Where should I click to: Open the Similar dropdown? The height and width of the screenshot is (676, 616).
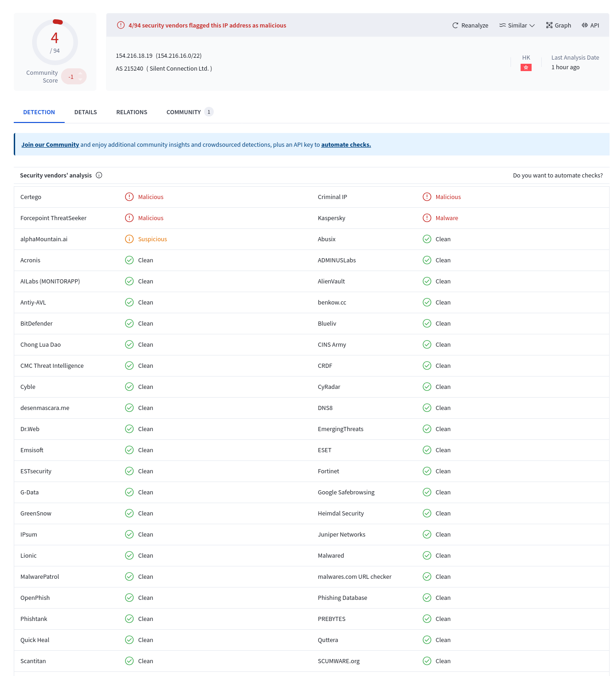coord(517,25)
